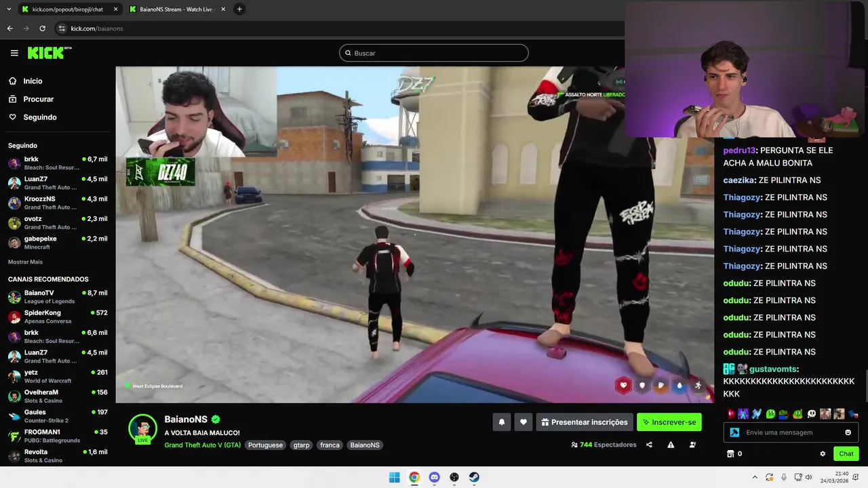Click Gaules channel avatar
The image size is (868, 488).
point(14,416)
